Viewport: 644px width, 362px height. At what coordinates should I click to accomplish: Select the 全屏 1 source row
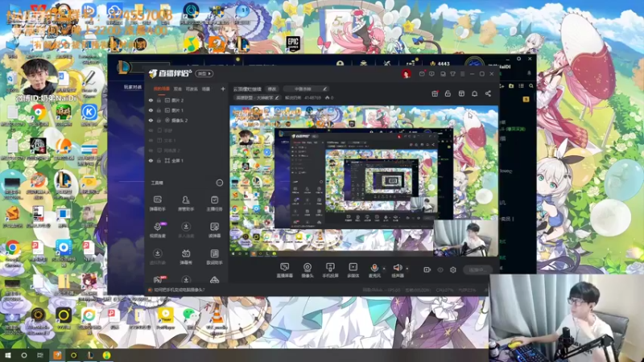(x=188, y=161)
